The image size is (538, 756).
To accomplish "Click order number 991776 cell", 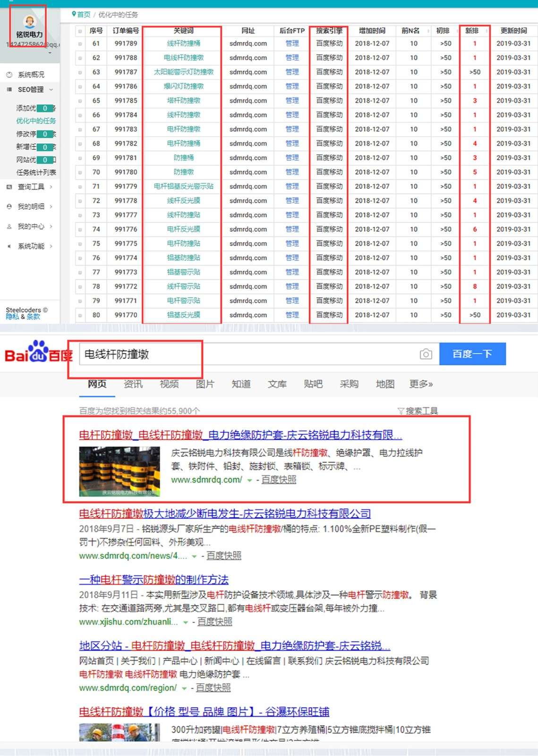I will pyautogui.click(x=126, y=229).
